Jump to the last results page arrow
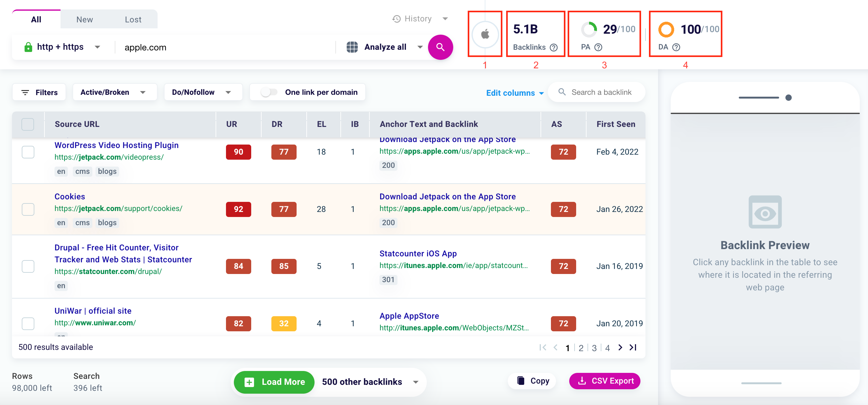Viewport: 868px width, 405px height. [633, 347]
